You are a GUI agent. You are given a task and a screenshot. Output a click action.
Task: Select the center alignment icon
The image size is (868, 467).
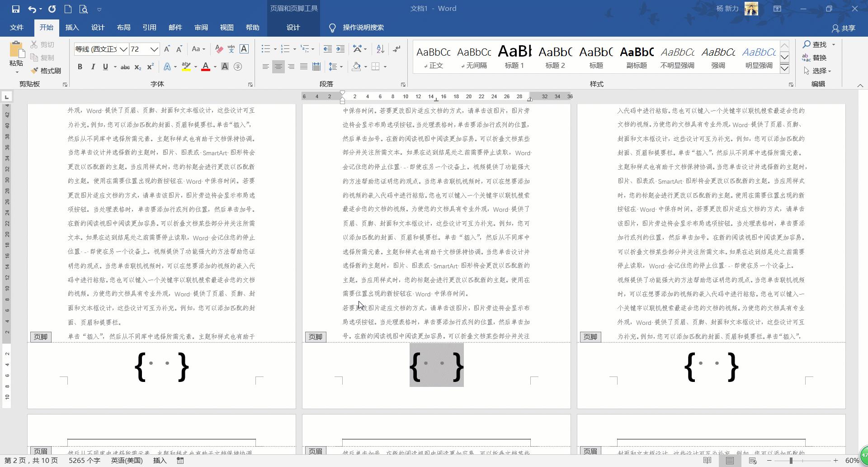[278, 67]
